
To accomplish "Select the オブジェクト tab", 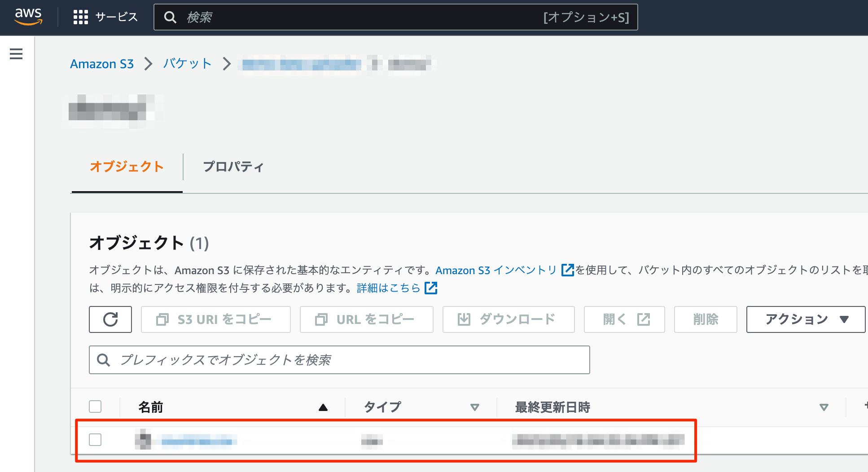I will coord(126,166).
